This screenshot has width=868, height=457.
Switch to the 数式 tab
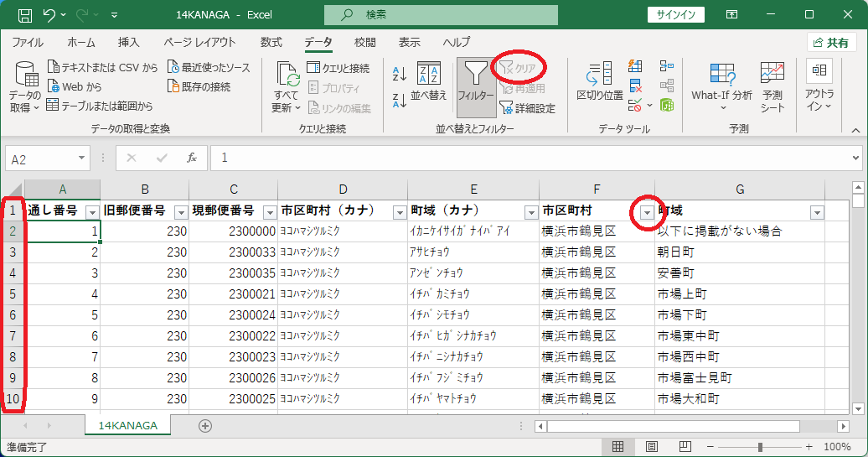pos(271,42)
